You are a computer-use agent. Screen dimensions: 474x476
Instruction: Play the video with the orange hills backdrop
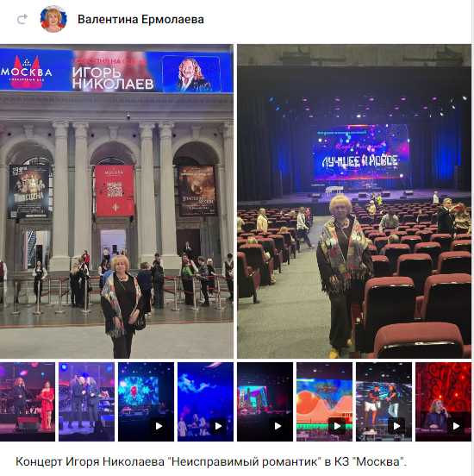(x=324, y=402)
